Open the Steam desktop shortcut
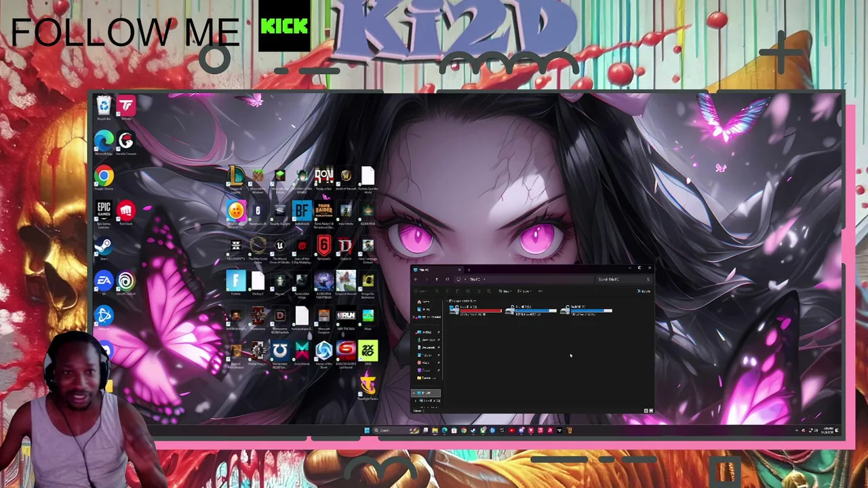The height and width of the screenshot is (488, 868). [x=104, y=249]
